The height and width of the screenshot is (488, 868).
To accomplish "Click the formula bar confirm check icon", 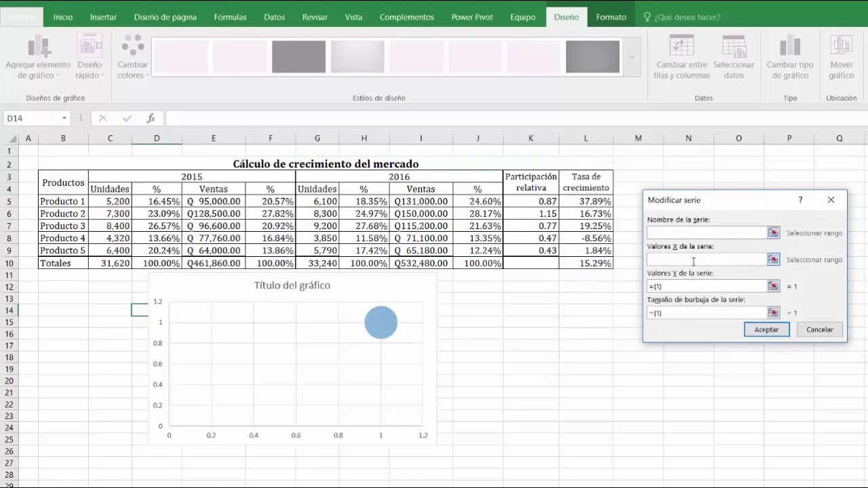I will click(x=127, y=118).
